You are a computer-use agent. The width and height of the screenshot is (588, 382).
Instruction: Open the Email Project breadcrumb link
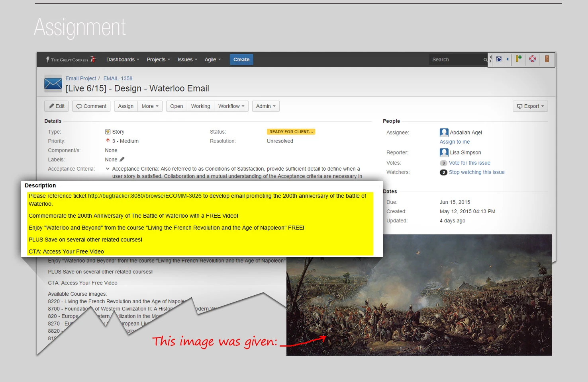tap(81, 78)
